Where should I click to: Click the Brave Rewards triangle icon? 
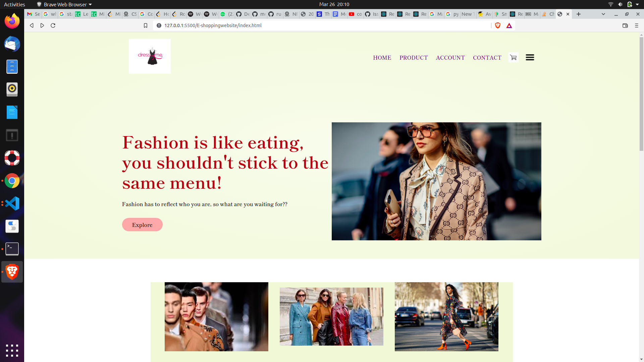point(509,26)
